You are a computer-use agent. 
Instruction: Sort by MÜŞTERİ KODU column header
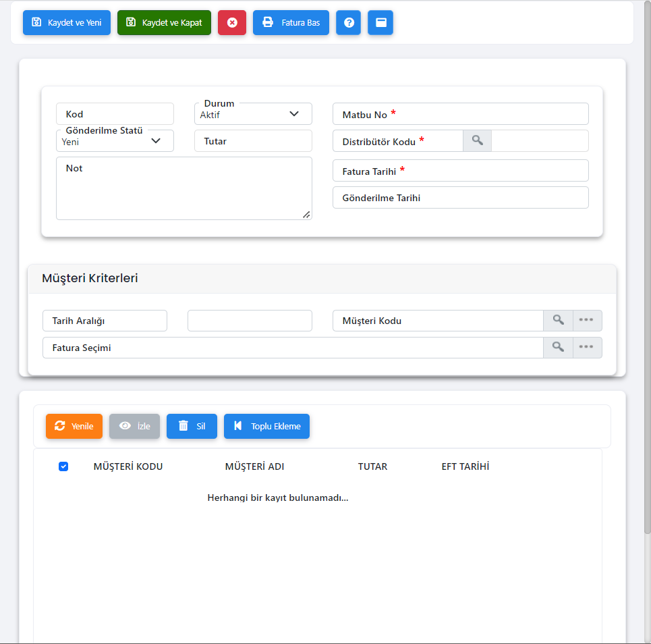[128, 466]
